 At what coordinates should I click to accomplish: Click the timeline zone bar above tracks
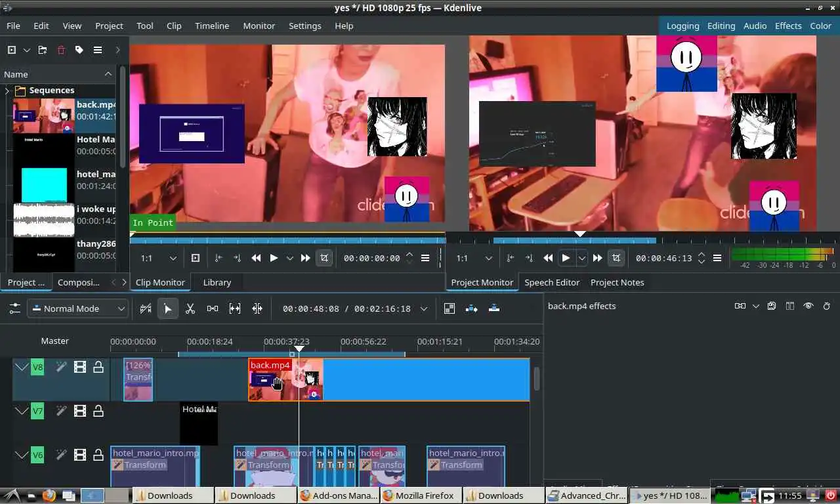tap(291, 354)
